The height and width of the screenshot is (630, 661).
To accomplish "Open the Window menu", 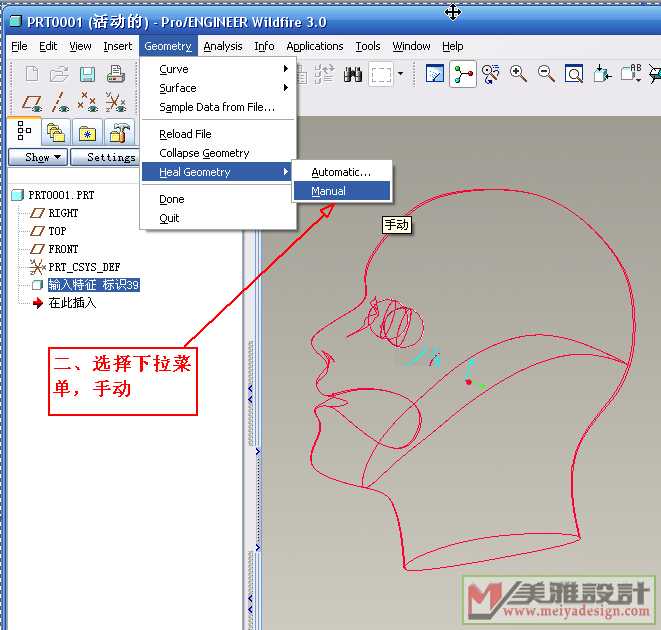I will [x=411, y=46].
